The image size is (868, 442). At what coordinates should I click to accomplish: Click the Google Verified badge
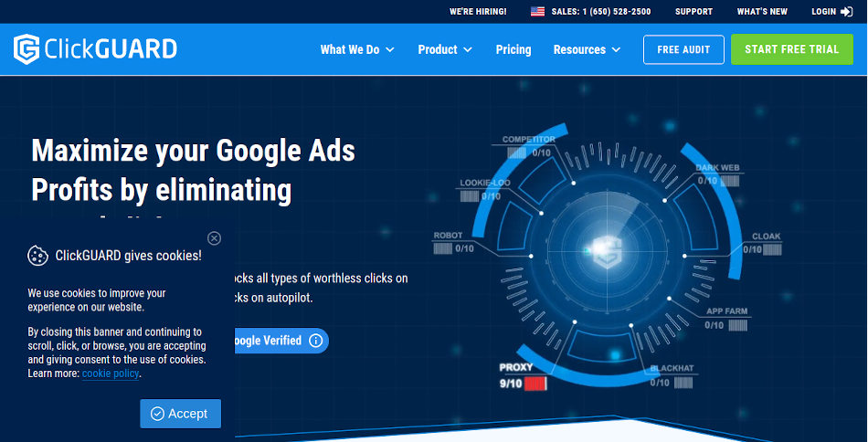(281, 341)
